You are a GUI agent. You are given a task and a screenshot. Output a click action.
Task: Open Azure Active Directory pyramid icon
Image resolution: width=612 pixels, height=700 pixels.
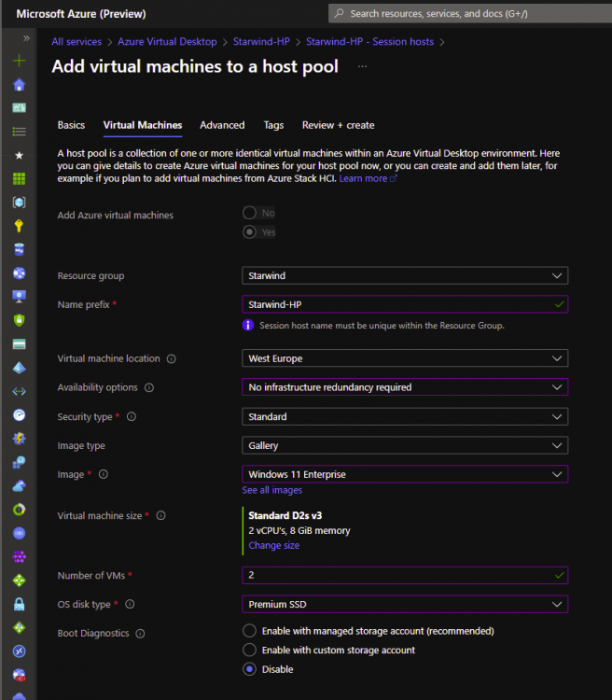pyautogui.click(x=20, y=368)
